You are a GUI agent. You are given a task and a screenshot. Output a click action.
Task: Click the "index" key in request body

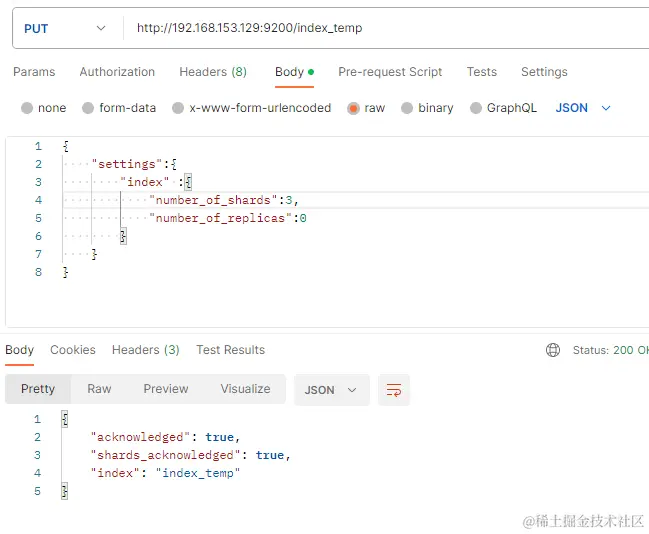point(144,182)
